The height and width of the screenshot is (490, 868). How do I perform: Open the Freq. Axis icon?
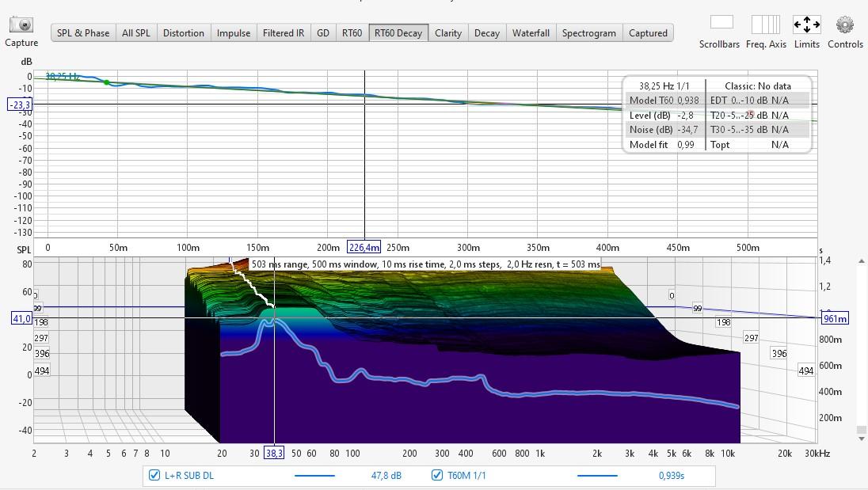click(x=765, y=24)
